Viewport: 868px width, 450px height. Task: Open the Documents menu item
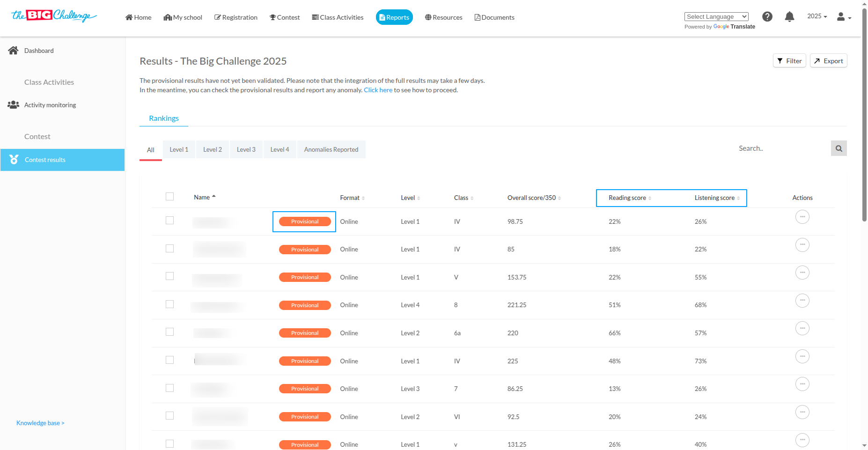tap(494, 17)
